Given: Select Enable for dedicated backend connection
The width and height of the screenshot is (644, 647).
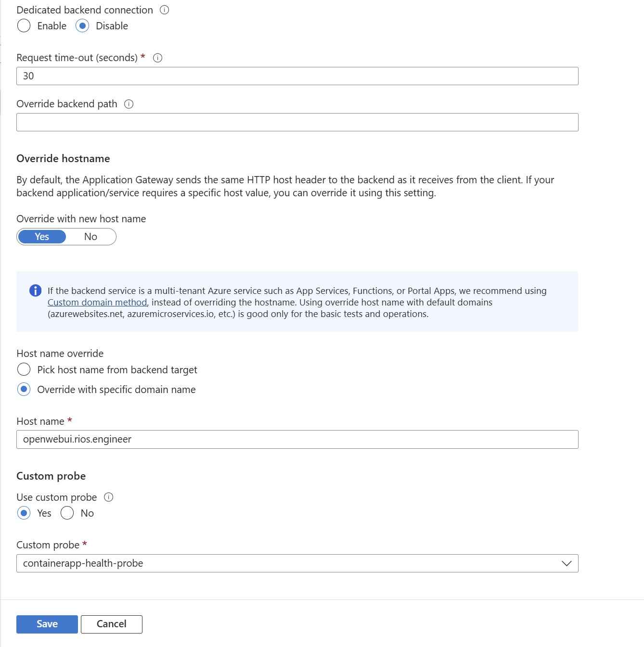Looking at the screenshot, I should (x=24, y=26).
